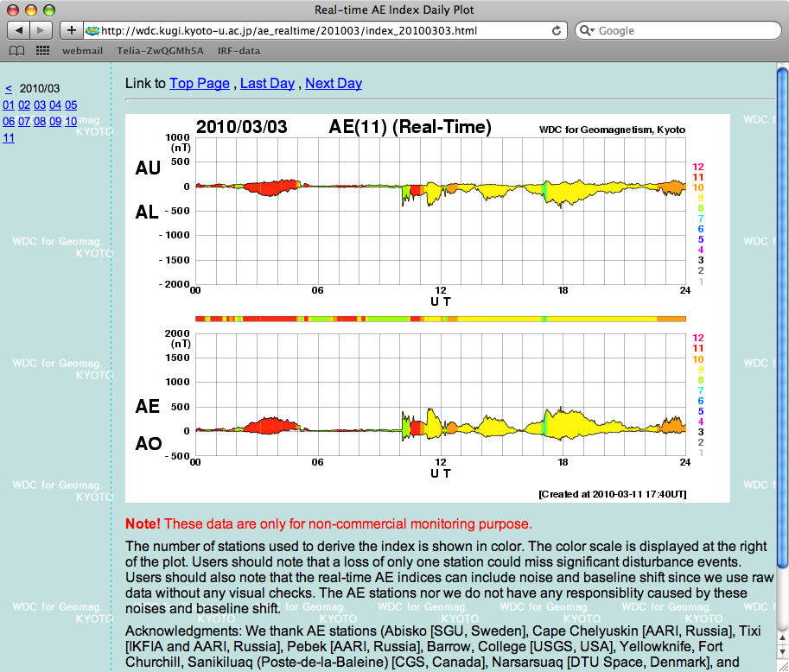Image resolution: width=789 pixels, height=672 pixels.
Task: Open the Top Sites grid icon
Action: click(42, 51)
